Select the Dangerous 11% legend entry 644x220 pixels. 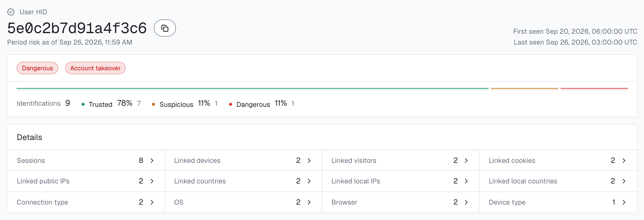[x=261, y=104]
